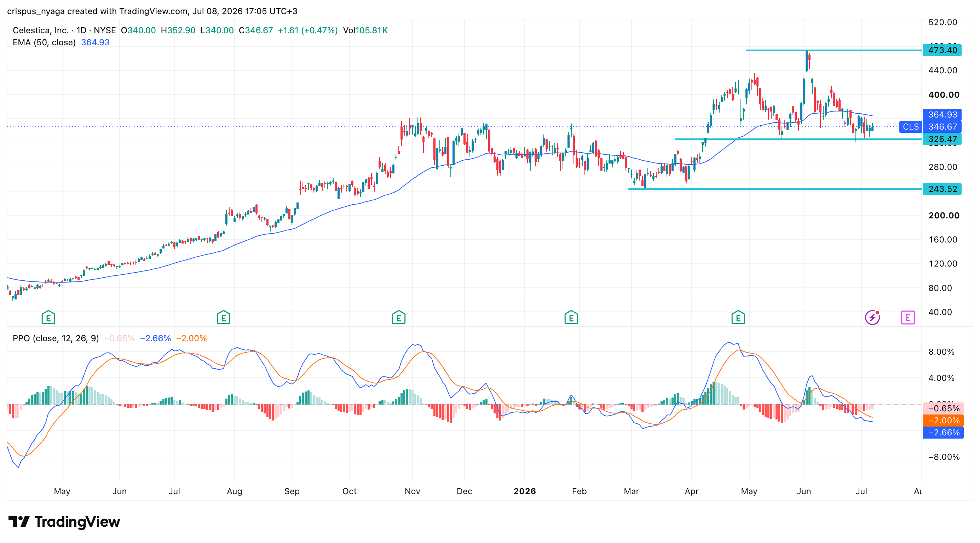
Task: Click the 243.52 support price label
Action: [x=942, y=189]
